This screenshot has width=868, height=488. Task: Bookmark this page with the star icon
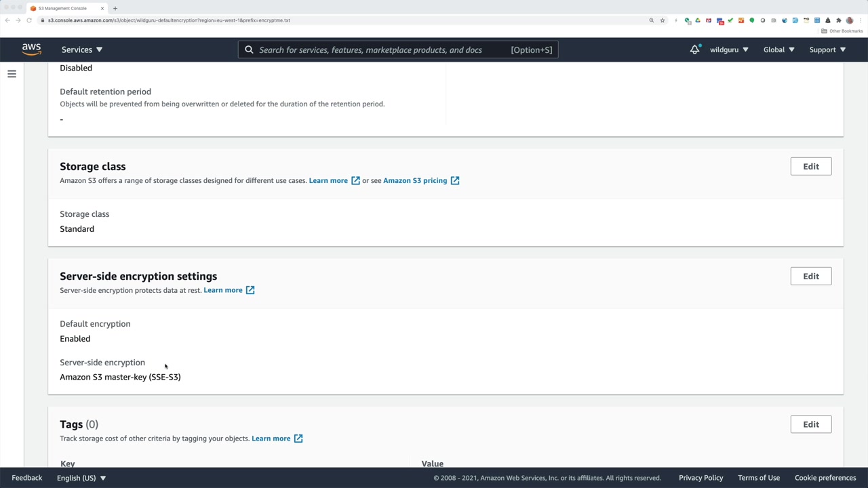pos(663,20)
